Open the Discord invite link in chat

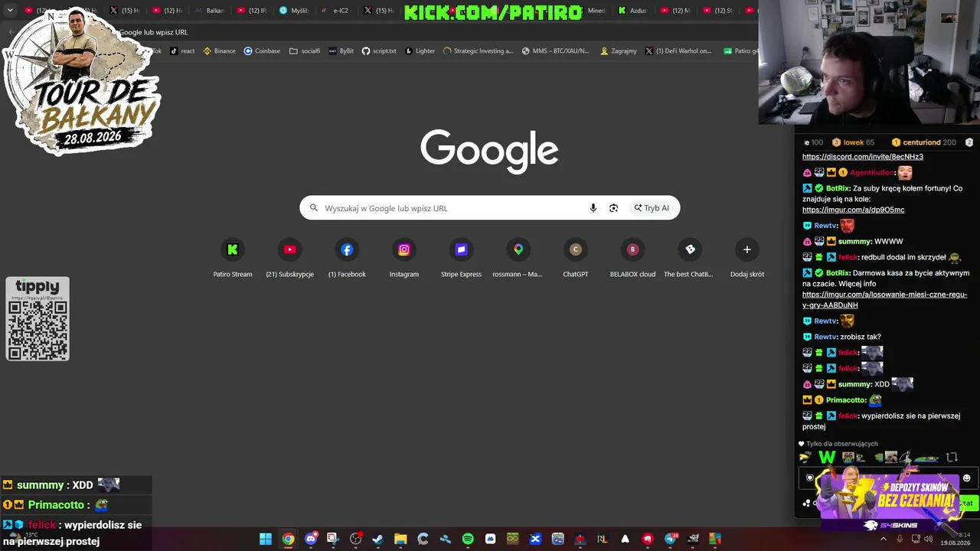pyautogui.click(x=862, y=157)
